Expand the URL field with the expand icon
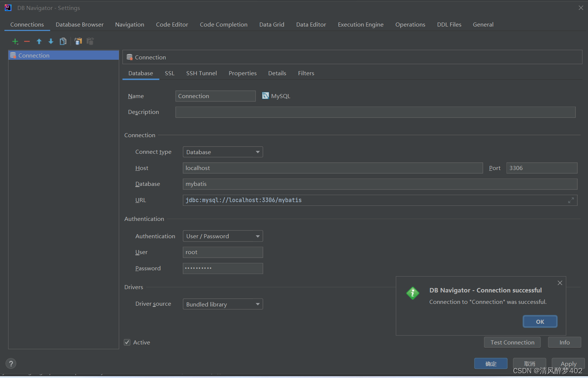 (x=571, y=200)
